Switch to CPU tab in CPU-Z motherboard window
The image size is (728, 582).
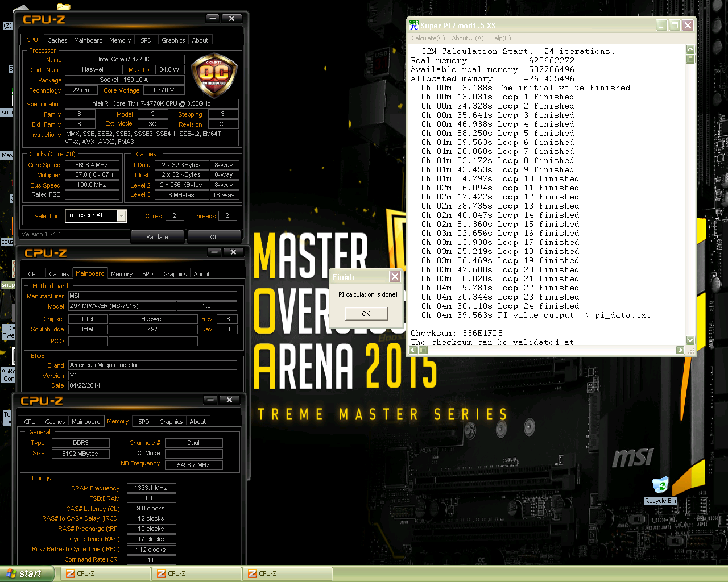(x=34, y=274)
